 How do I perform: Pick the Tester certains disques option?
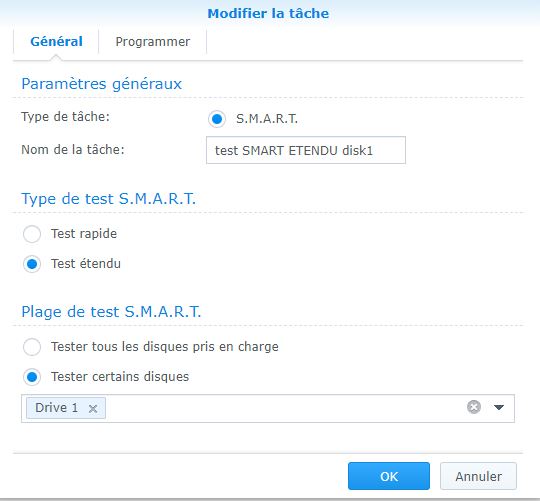click(32, 377)
